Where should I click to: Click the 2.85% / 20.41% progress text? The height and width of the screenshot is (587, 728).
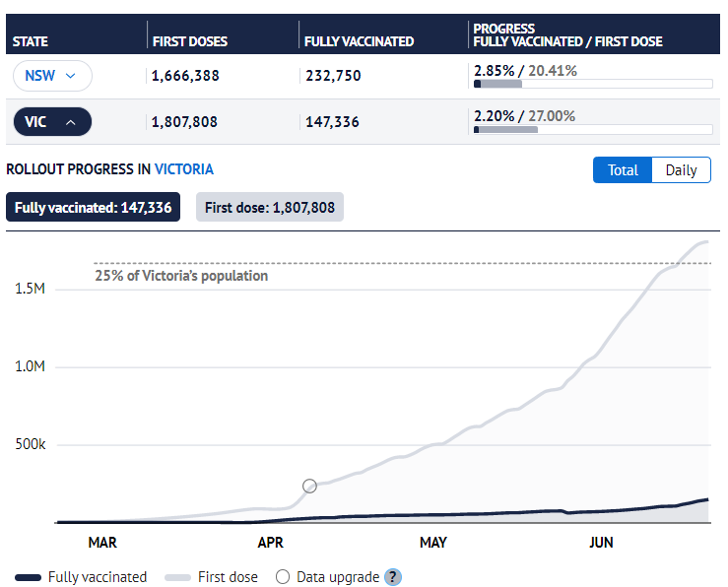coord(525,71)
